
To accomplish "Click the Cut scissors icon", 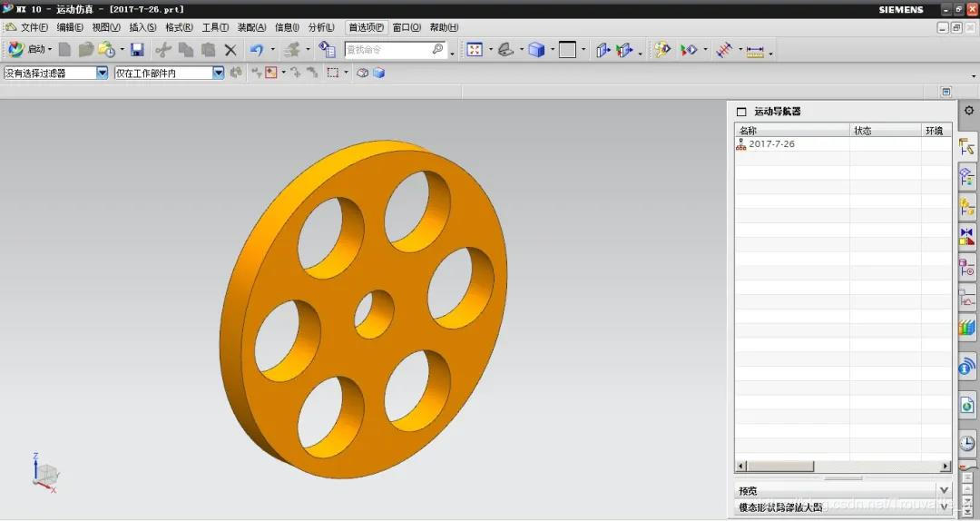I will tap(163, 49).
